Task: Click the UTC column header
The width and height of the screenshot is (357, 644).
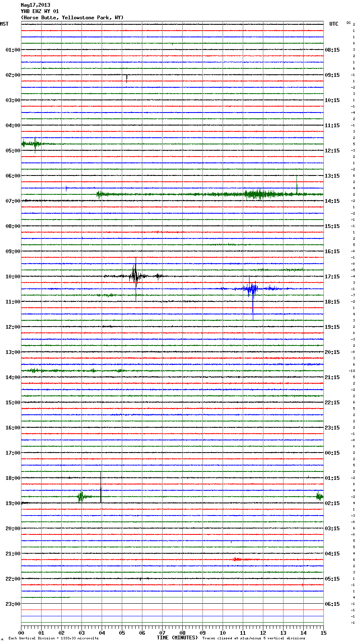Action: click(334, 24)
